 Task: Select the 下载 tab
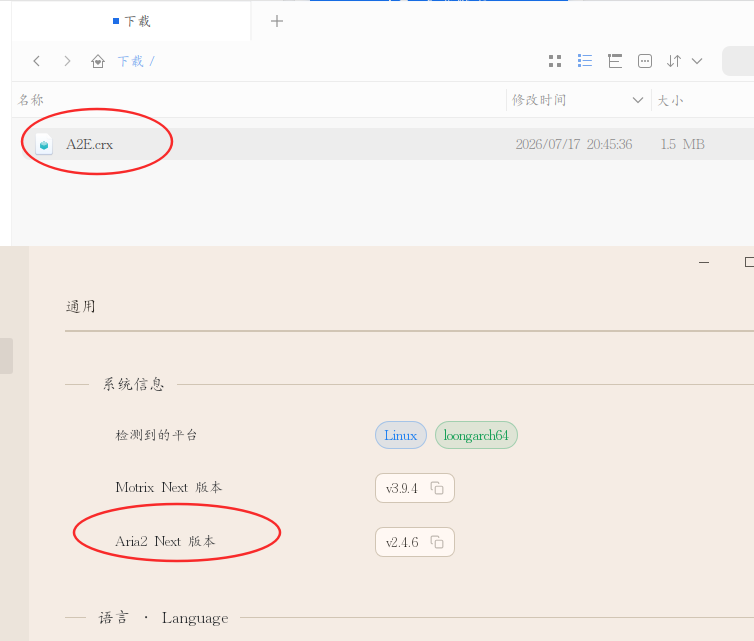[x=131, y=21]
